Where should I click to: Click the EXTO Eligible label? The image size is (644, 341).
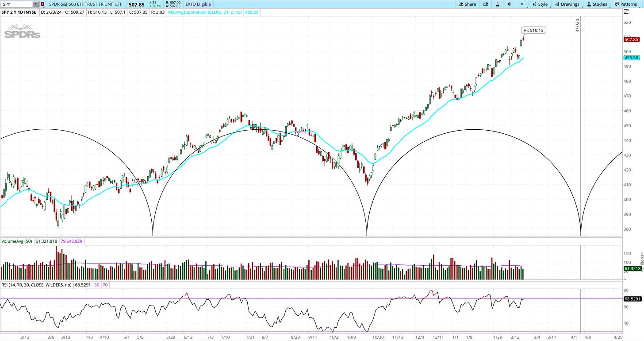tap(198, 4)
